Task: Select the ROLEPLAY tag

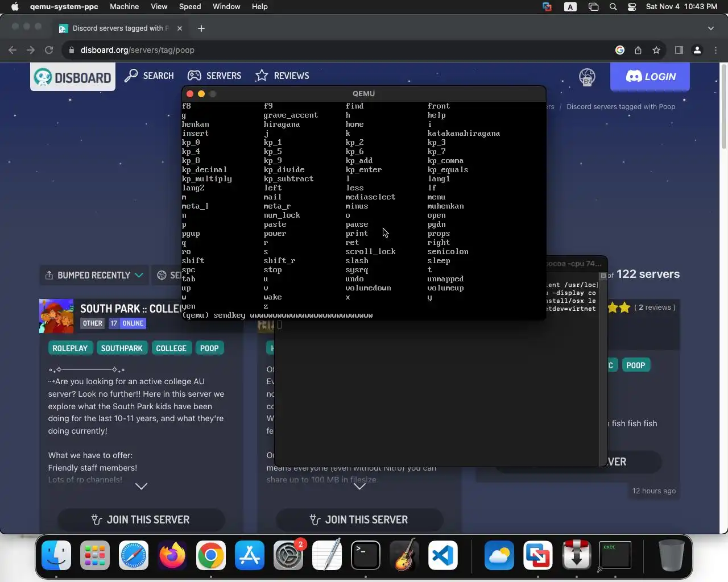Action: [70, 348]
